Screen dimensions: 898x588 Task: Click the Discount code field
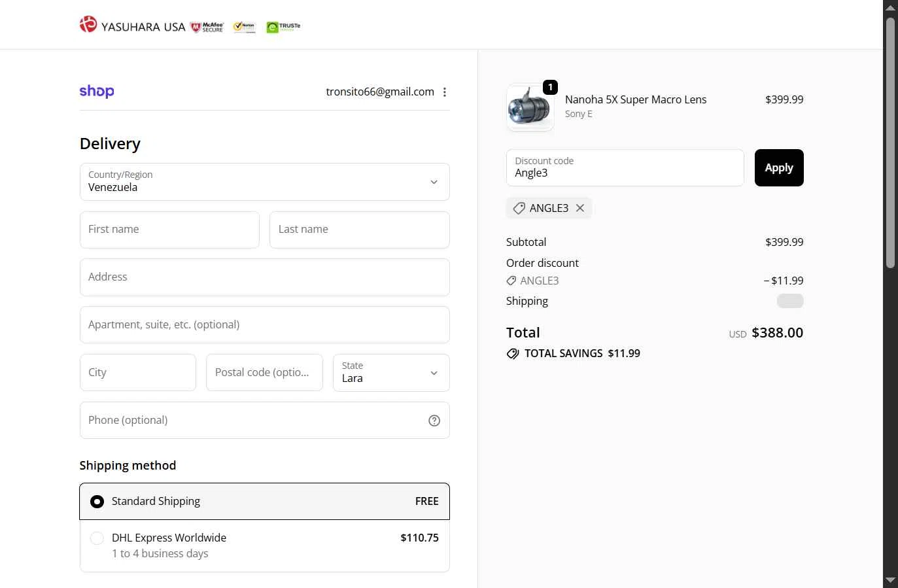coord(625,168)
